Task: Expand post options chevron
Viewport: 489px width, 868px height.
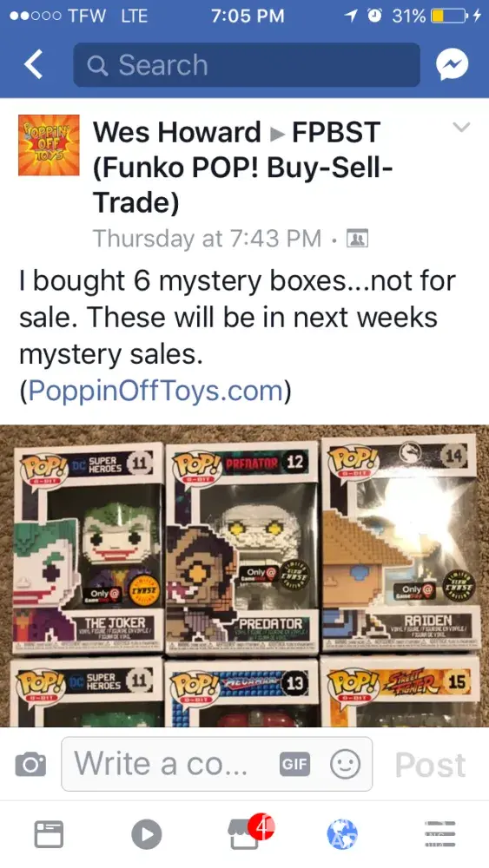Action: pos(461,128)
